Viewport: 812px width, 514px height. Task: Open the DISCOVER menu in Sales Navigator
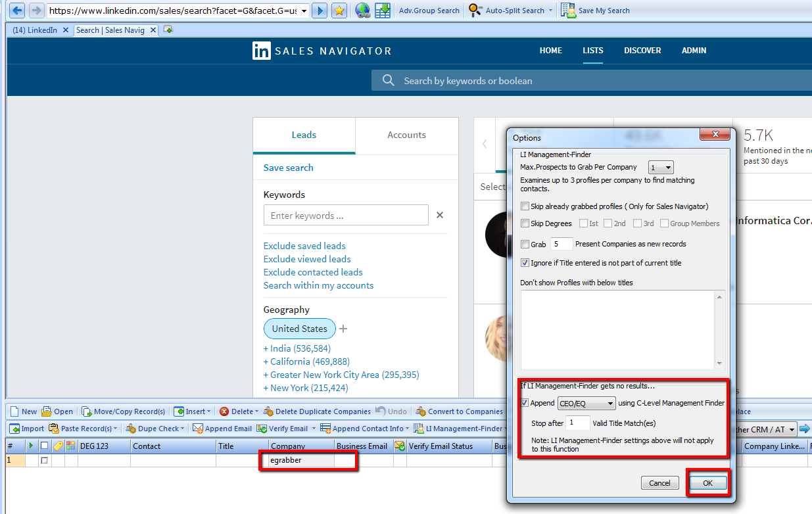(642, 51)
